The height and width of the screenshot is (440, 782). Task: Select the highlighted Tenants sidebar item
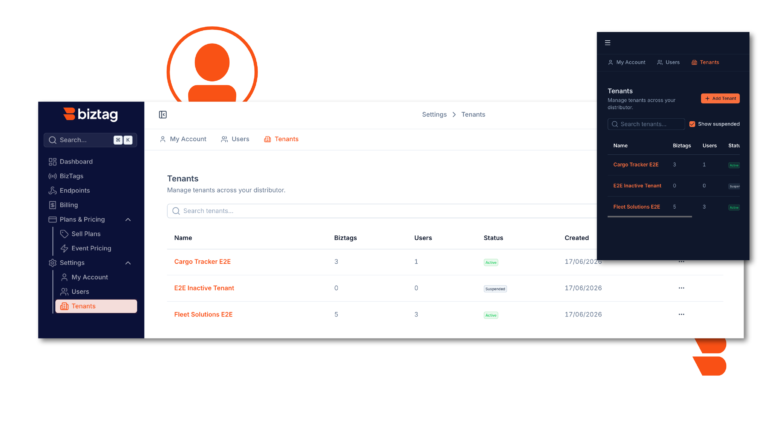[x=96, y=306]
